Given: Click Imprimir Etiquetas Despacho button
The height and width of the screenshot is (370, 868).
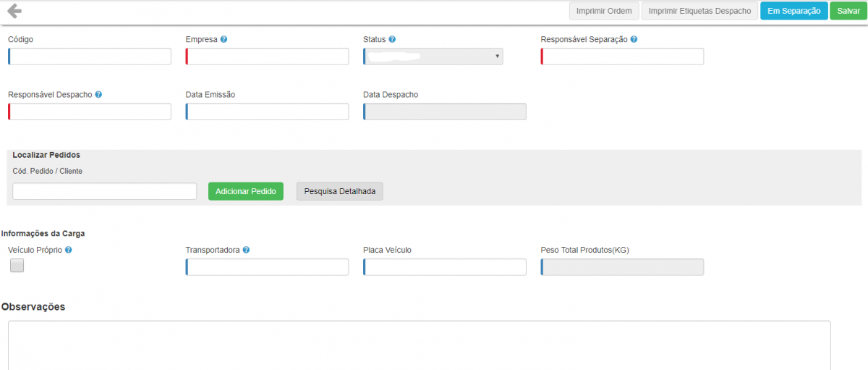Looking at the screenshot, I should 699,11.
